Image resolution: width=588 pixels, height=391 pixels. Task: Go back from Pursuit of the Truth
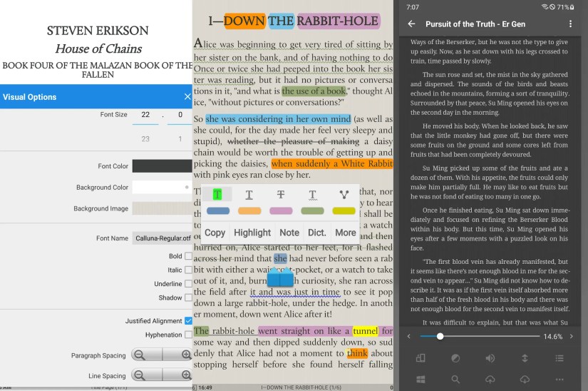click(x=411, y=24)
